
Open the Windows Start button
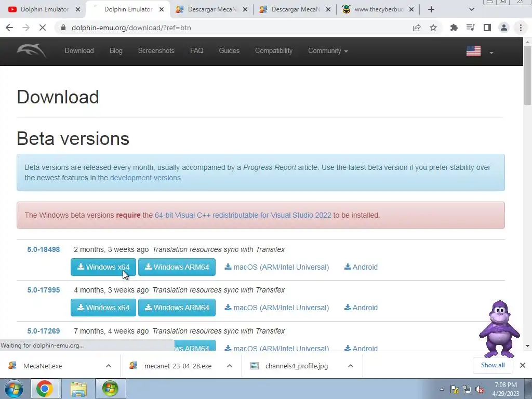pyautogui.click(x=14, y=389)
